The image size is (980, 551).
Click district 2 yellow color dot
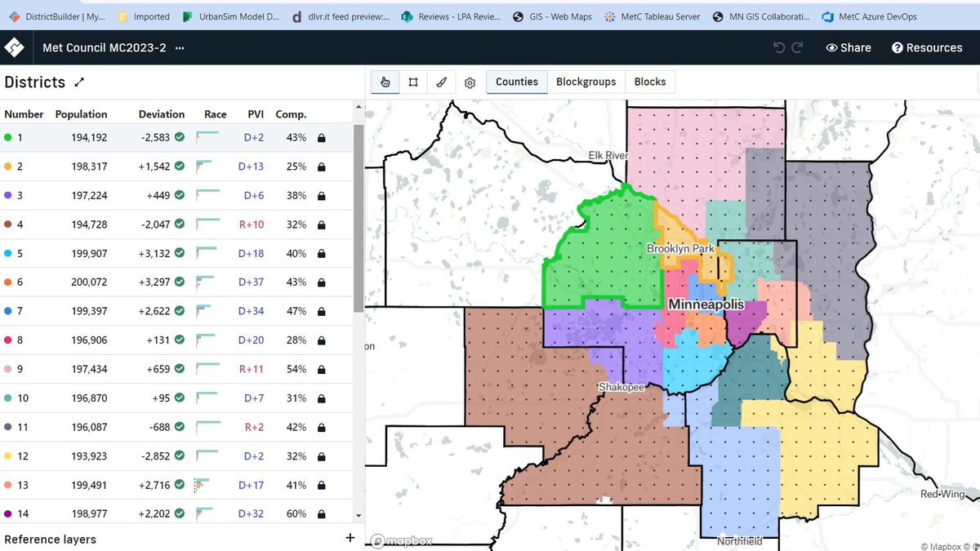point(8,167)
